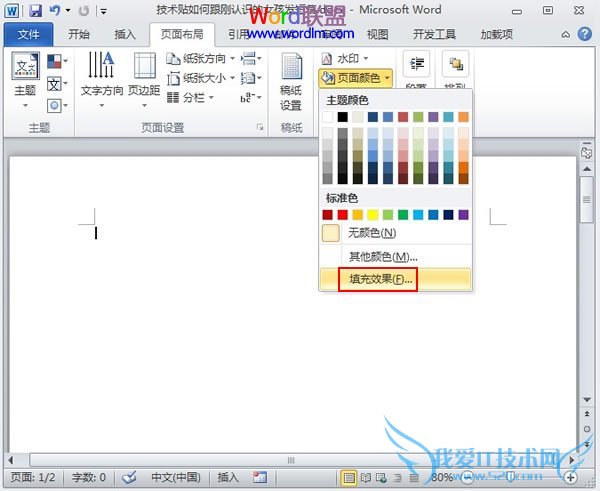600x491 pixels.
Task: Pick the white theme color swatch
Action: point(328,117)
